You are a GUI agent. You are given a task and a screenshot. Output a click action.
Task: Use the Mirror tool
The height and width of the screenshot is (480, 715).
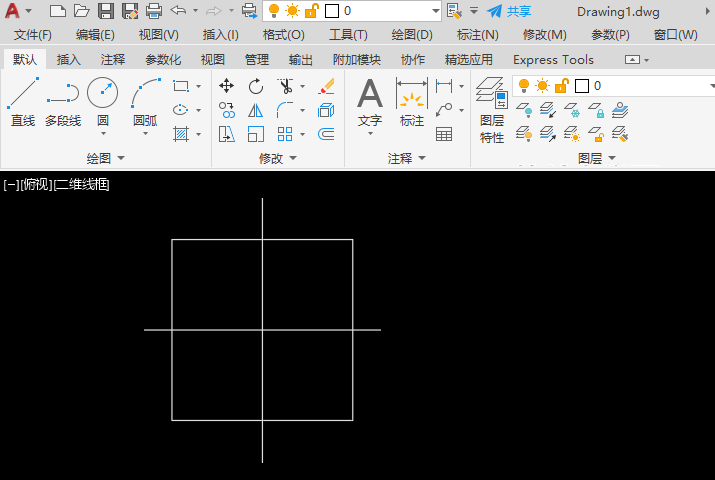pos(256,110)
